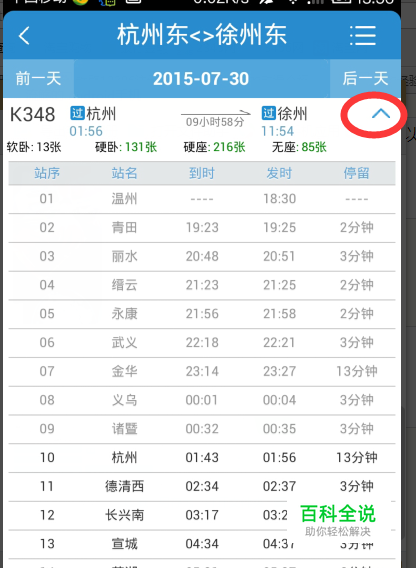
Task: Go to next day 后一天
Action: pos(365,79)
